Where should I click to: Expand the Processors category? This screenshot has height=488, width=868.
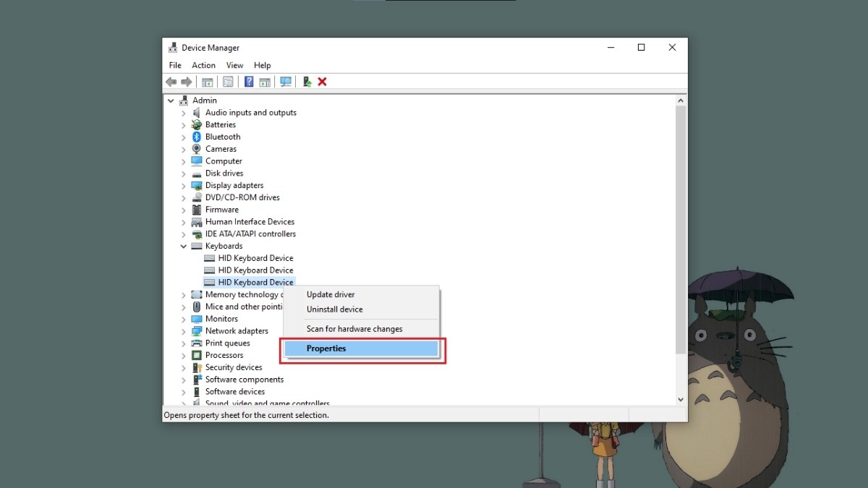tap(184, 356)
